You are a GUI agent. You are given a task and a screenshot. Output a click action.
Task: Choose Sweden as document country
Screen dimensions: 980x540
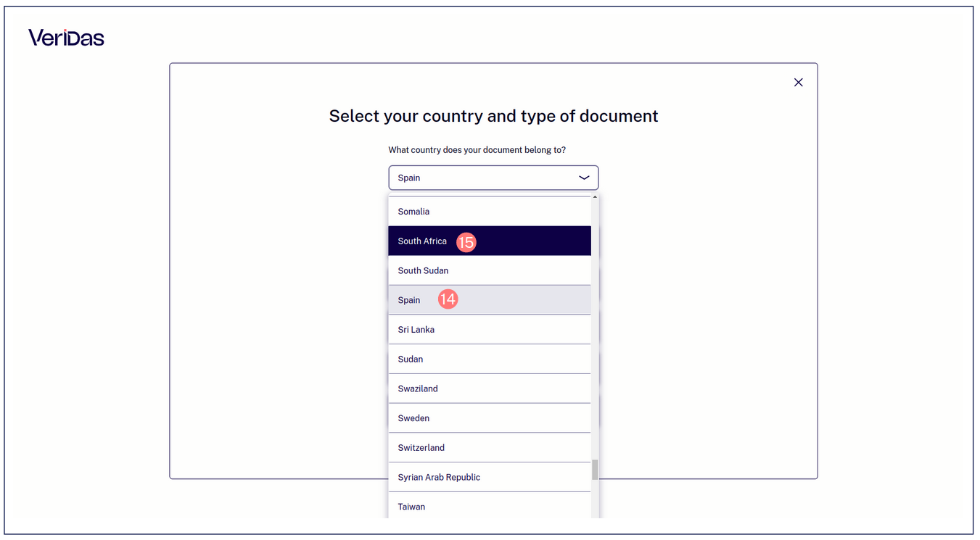(x=490, y=418)
